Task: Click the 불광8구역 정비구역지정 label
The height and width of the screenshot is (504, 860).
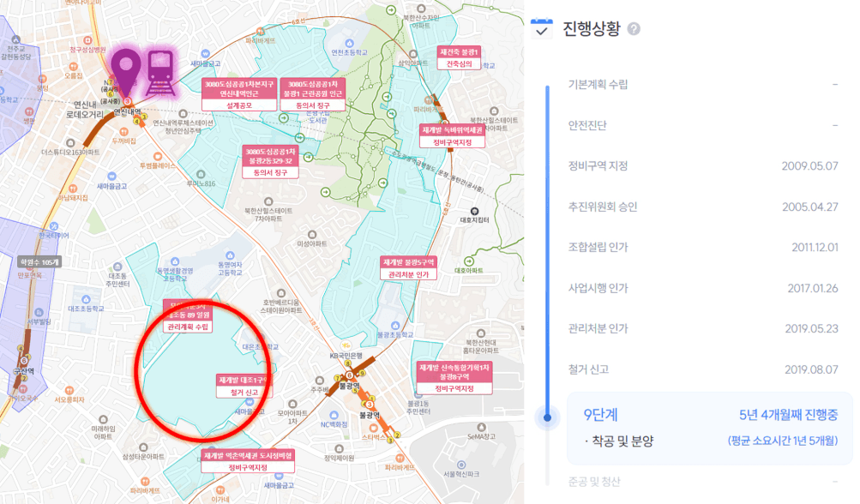Action: [x=454, y=377]
